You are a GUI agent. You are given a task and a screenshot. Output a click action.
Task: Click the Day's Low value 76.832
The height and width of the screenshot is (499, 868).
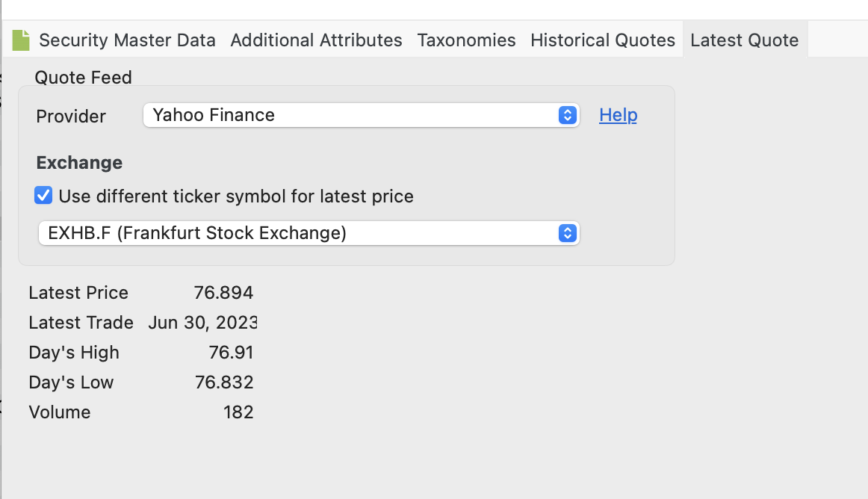(223, 382)
